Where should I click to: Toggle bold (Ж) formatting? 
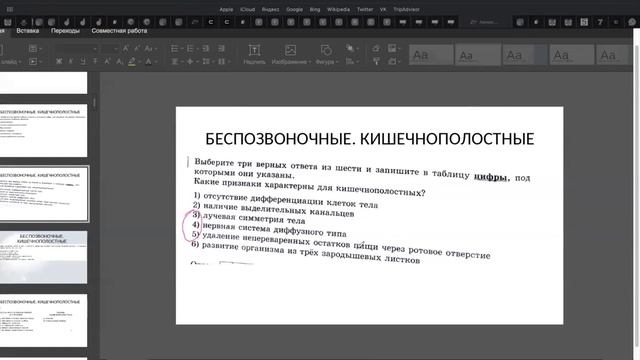point(59,61)
